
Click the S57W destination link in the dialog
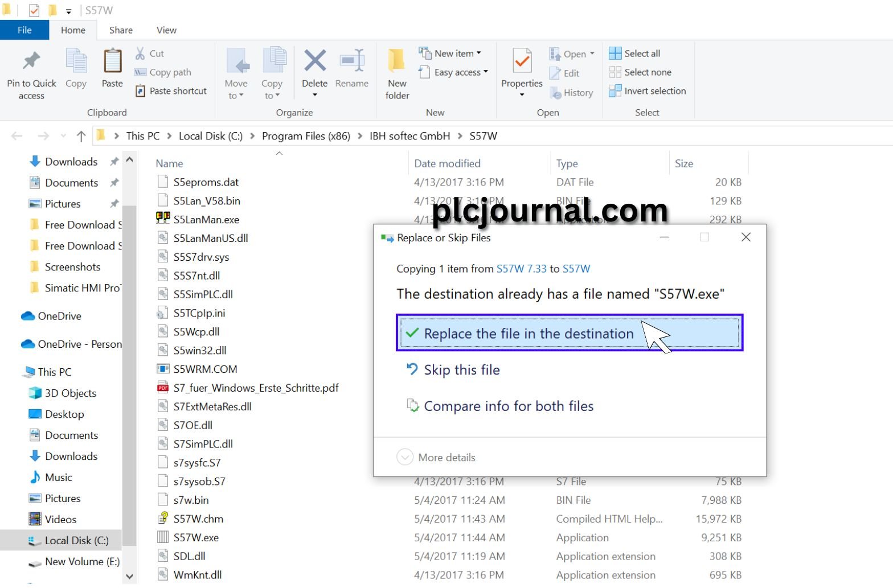click(x=576, y=269)
